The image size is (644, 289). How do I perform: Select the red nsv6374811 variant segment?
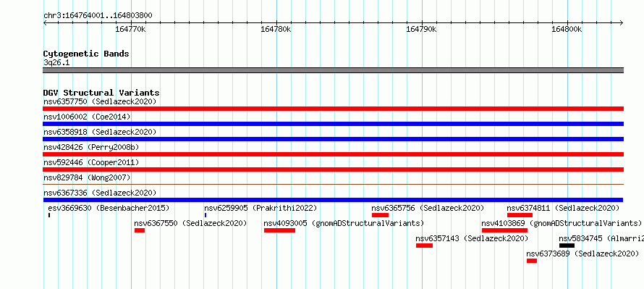click(x=520, y=215)
